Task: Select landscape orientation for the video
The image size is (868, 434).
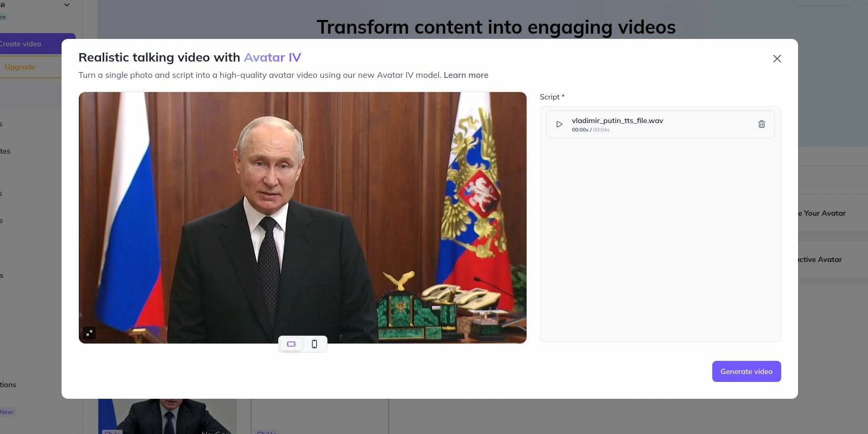Action: (291, 344)
